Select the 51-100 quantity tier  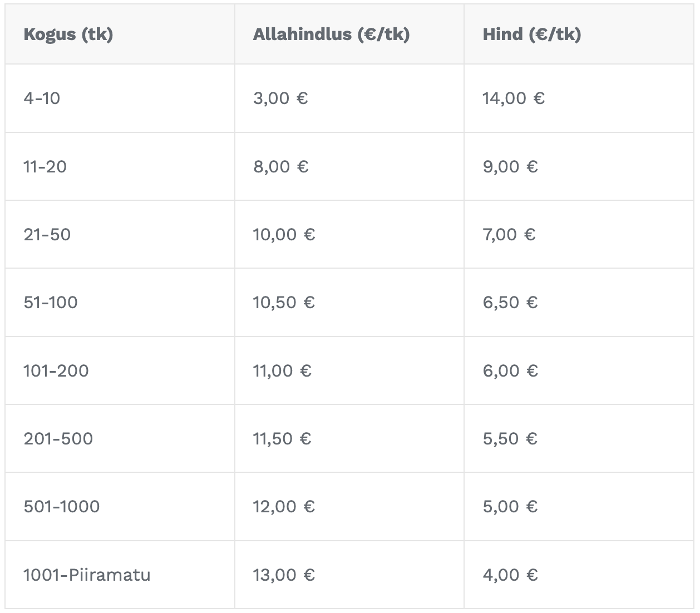click(x=51, y=303)
